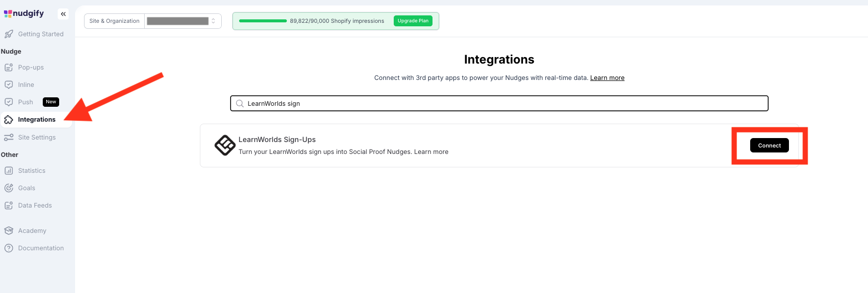Click the Other section header
This screenshot has height=293, width=868.
point(9,155)
